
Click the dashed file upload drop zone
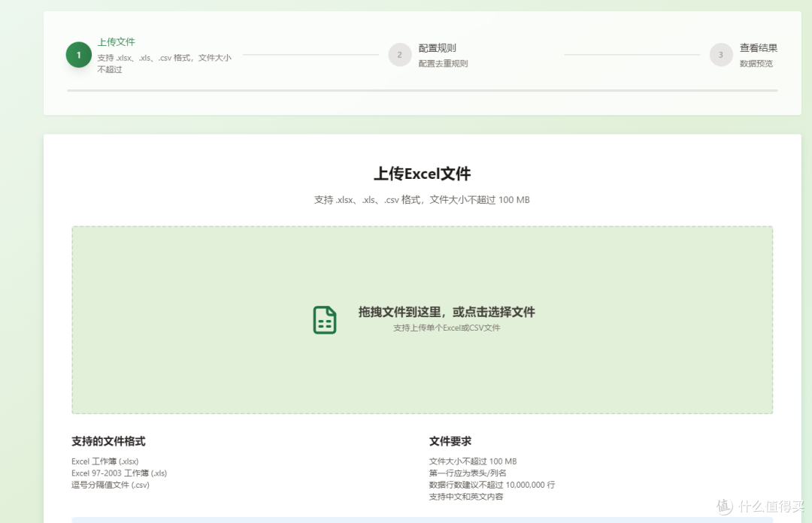pos(422,319)
